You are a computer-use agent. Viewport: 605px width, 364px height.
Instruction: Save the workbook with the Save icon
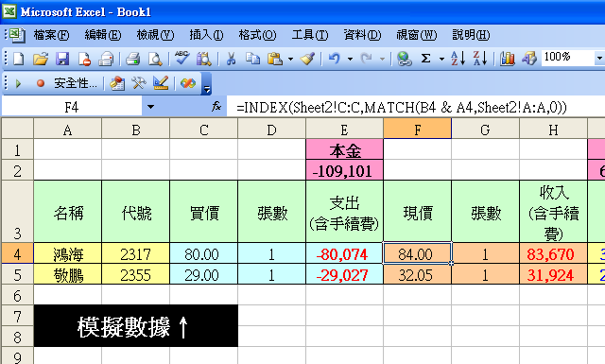62,59
